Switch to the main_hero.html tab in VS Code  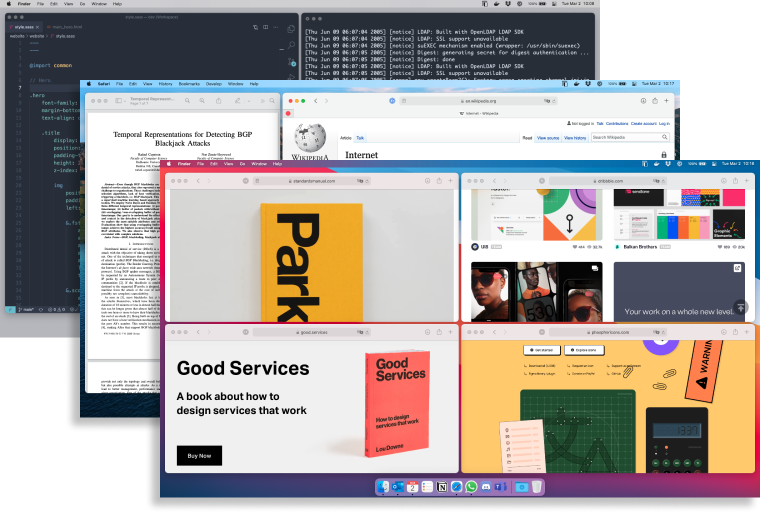(64, 27)
